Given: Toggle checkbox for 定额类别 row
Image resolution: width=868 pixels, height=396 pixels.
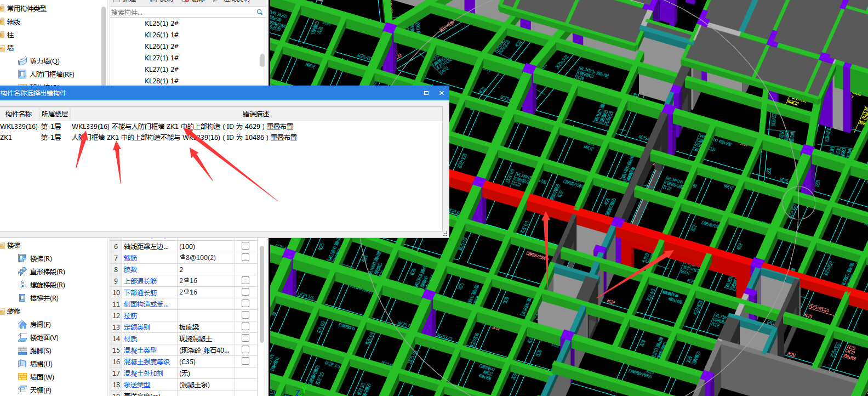Looking at the screenshot, I should [245, 326].
